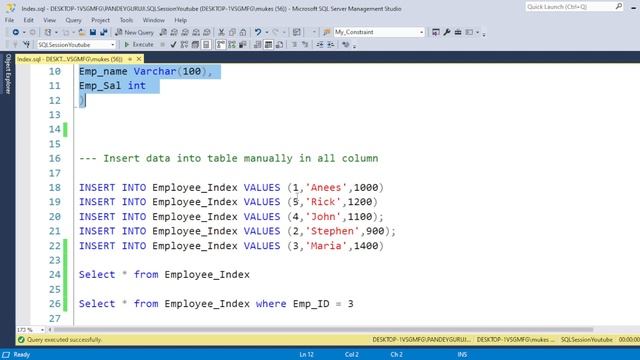This screenshot has width=640, height=360.
Task: Parse the query with the checkmark icon
Action: pyautogui.click(x=173, y=44)
